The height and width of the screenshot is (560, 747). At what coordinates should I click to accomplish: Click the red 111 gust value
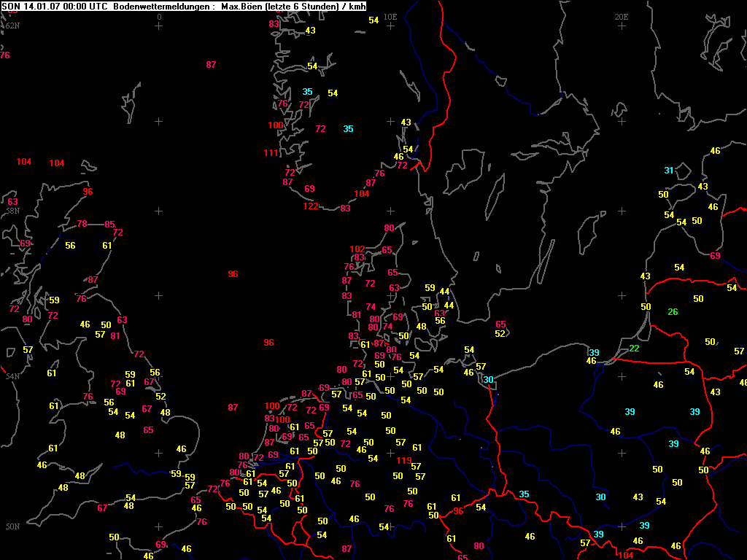(271, 153)
